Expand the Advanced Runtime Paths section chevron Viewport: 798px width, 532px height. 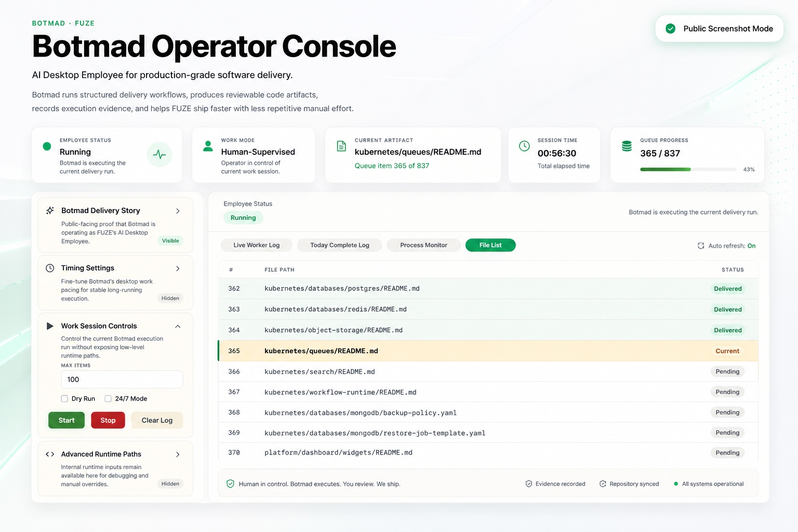coord(178,455)
